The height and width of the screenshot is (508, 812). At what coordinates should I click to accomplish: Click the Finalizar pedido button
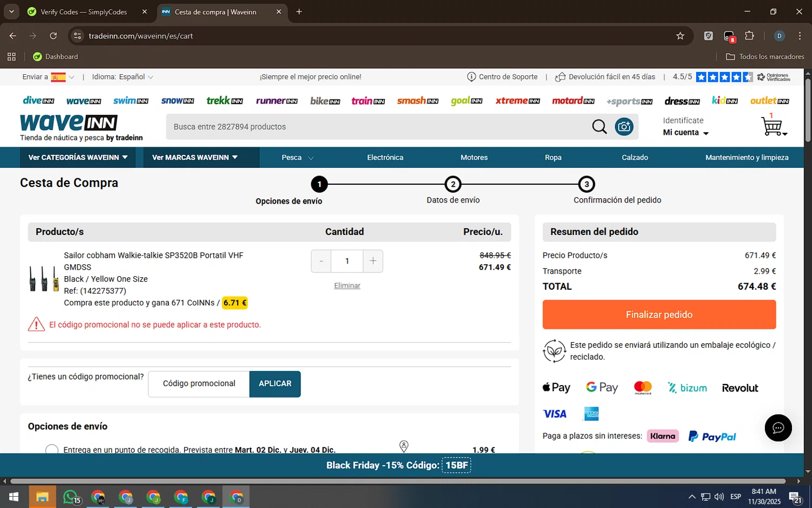pyautogui.click(x=659, y=315)
